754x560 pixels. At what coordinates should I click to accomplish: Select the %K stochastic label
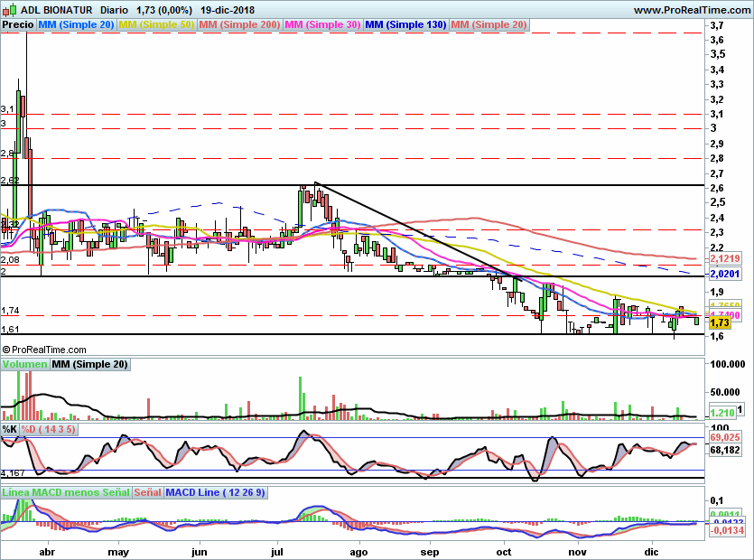[10, 429]
